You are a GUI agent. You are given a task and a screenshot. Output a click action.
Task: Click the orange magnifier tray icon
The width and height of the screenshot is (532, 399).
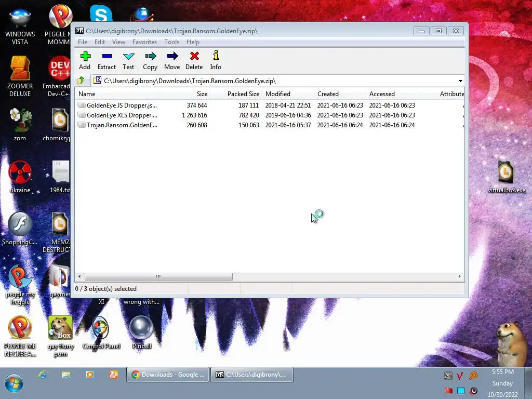point(473,376)
